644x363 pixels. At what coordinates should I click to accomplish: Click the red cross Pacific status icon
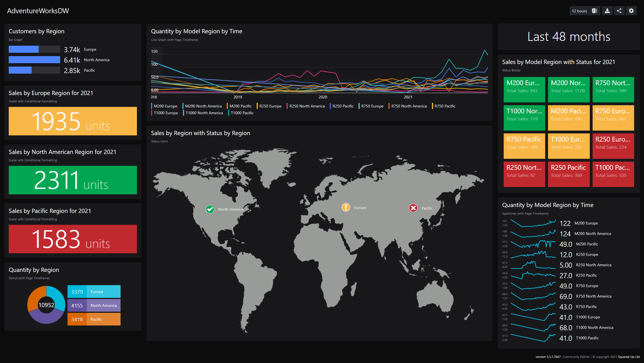pyautogui.click(x=413, y=208)
